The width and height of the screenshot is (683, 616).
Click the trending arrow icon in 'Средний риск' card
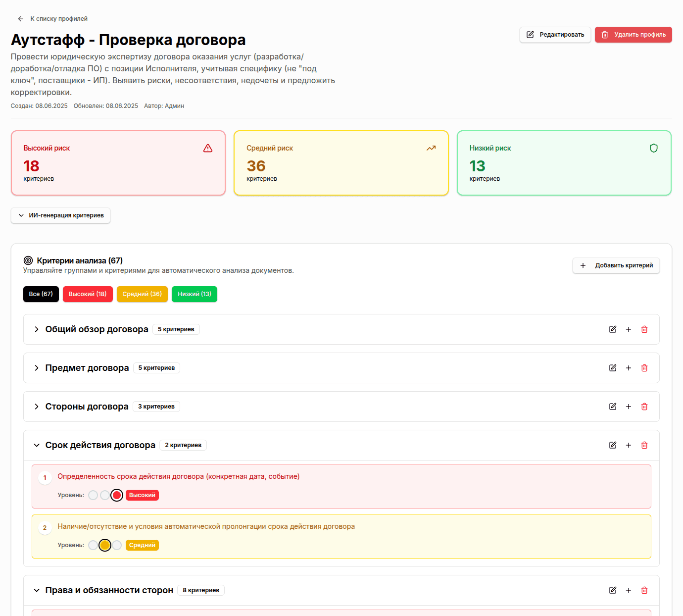431,148
